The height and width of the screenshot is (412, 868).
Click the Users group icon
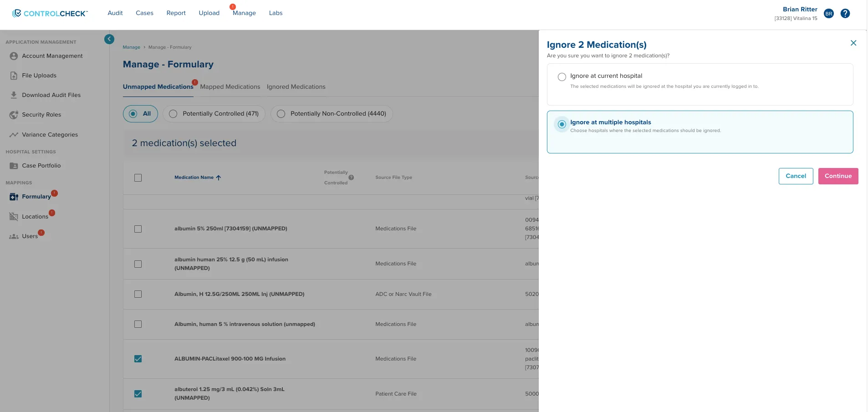tap(14, 236)
